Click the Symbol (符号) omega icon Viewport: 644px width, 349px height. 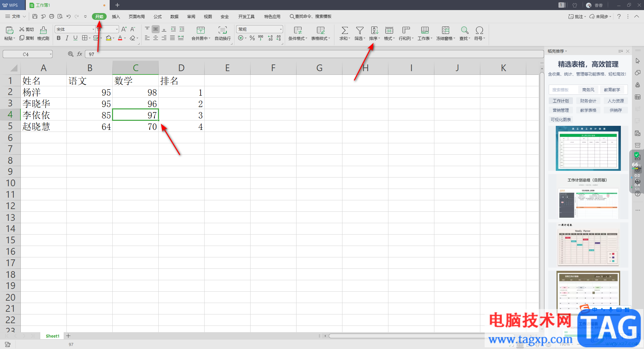point(479,31)
